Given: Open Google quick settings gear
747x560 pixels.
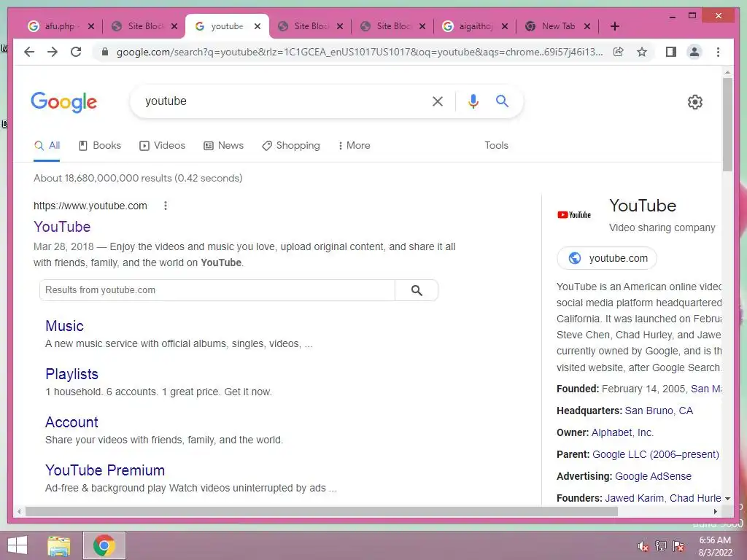Looking at the screenshot, I should point(695,102).
